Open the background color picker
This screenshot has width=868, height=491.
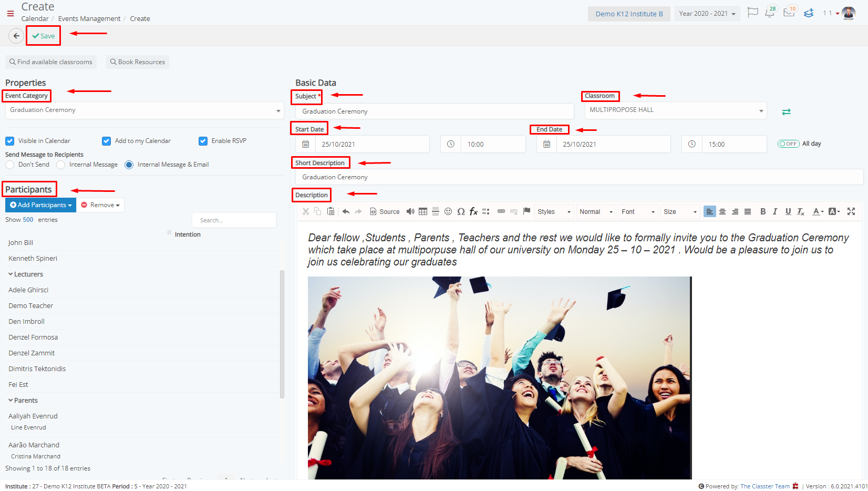tap(834, 211)
